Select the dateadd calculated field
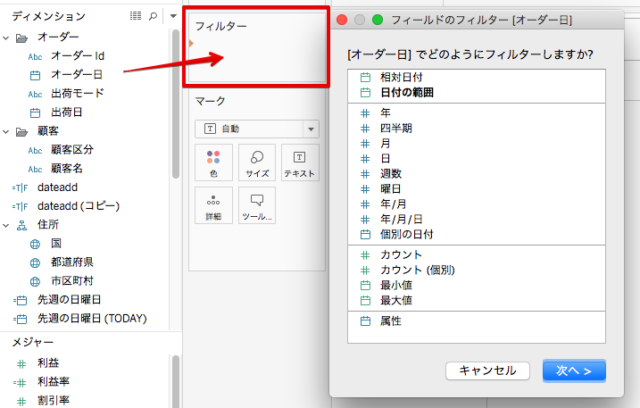640x408 pixels. click(x=58, y=187)
